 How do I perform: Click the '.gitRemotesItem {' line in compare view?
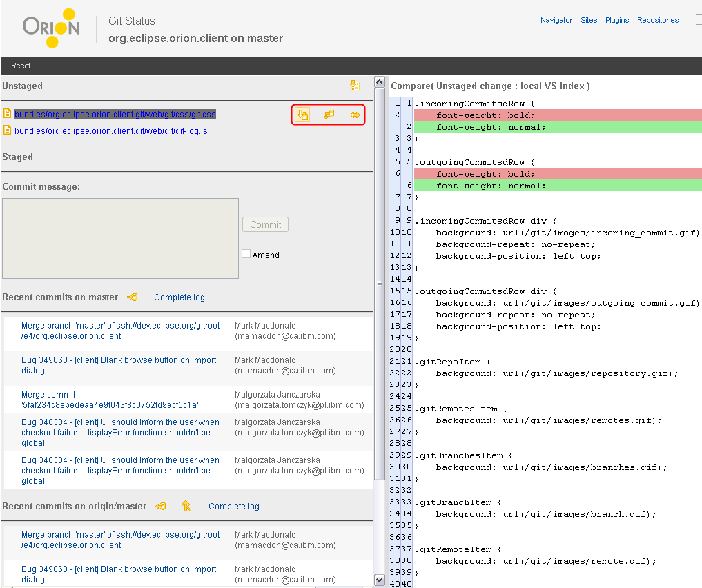460,409
